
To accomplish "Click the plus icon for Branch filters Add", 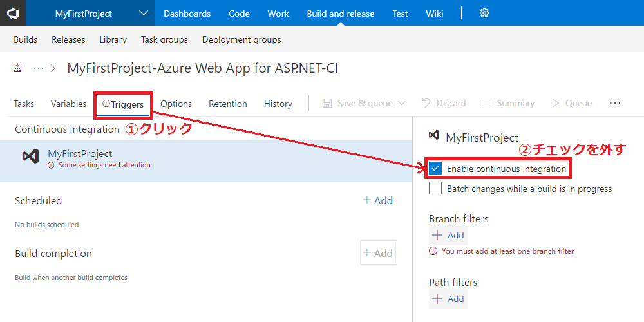I will [x=437, y=235].
